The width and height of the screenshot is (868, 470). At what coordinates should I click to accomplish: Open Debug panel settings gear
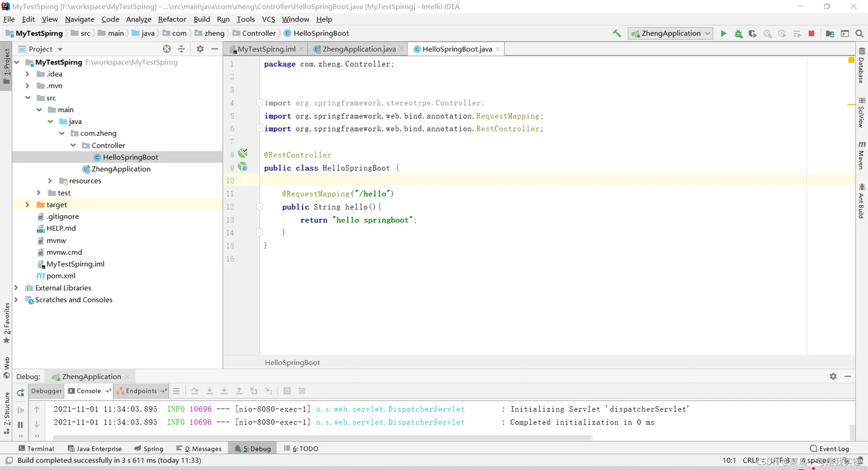(x=833, y=376)
